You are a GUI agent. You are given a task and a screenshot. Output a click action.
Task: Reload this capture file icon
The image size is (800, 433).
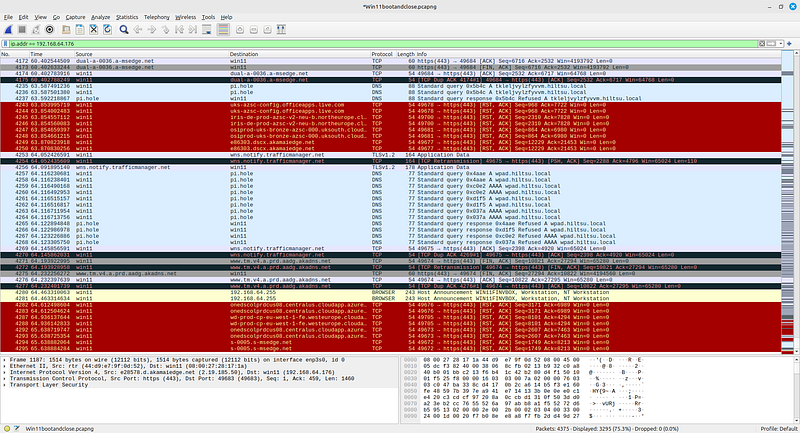108,30
